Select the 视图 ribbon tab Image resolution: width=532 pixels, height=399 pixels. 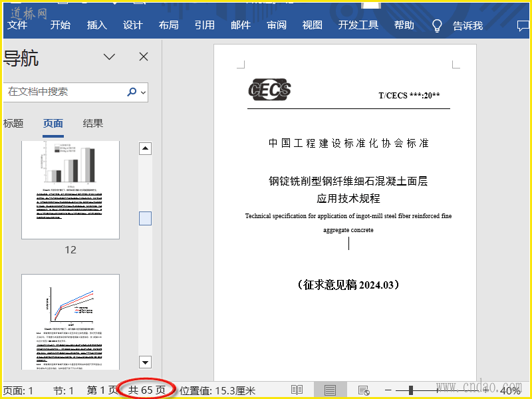[x=312, y=25]
